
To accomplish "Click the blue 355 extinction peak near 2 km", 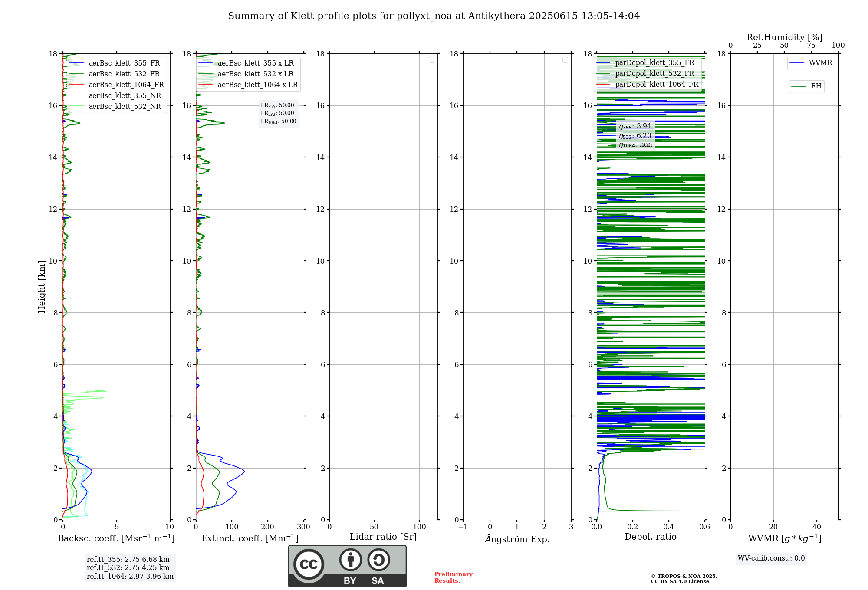I will [x=243, y=471].
